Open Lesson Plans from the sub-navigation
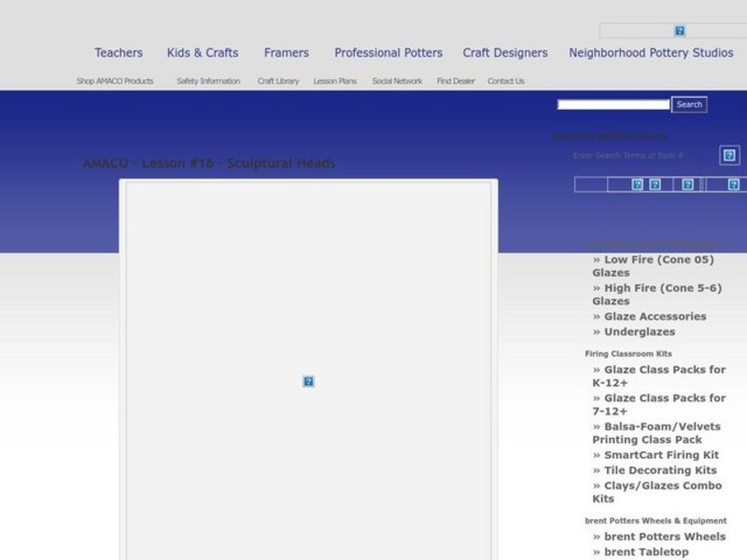This screenshot has height=560, width=747. pyautogui.click(x=334, y=81)
